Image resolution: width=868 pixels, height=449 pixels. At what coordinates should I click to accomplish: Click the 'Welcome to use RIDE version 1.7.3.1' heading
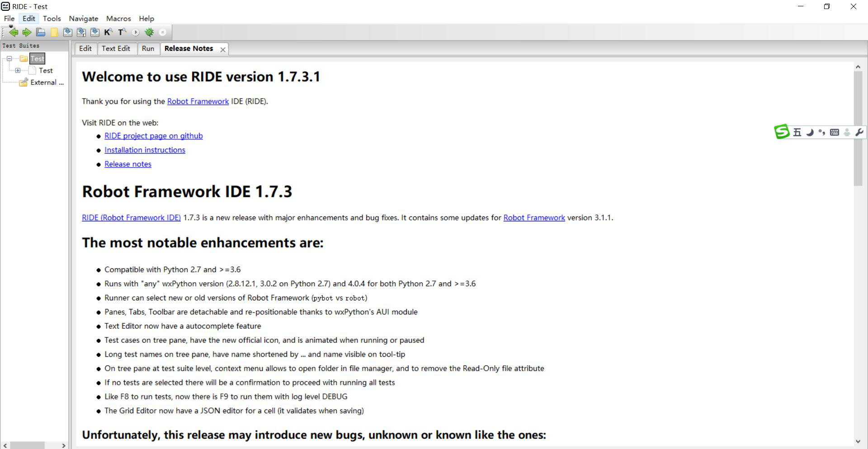pyautogui.click(x=201, y=77)
